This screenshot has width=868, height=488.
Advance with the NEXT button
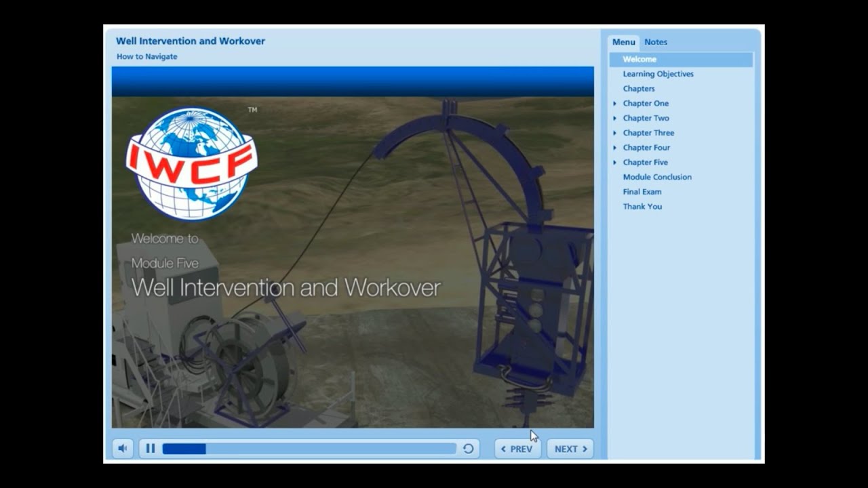(x=570, y=449)
